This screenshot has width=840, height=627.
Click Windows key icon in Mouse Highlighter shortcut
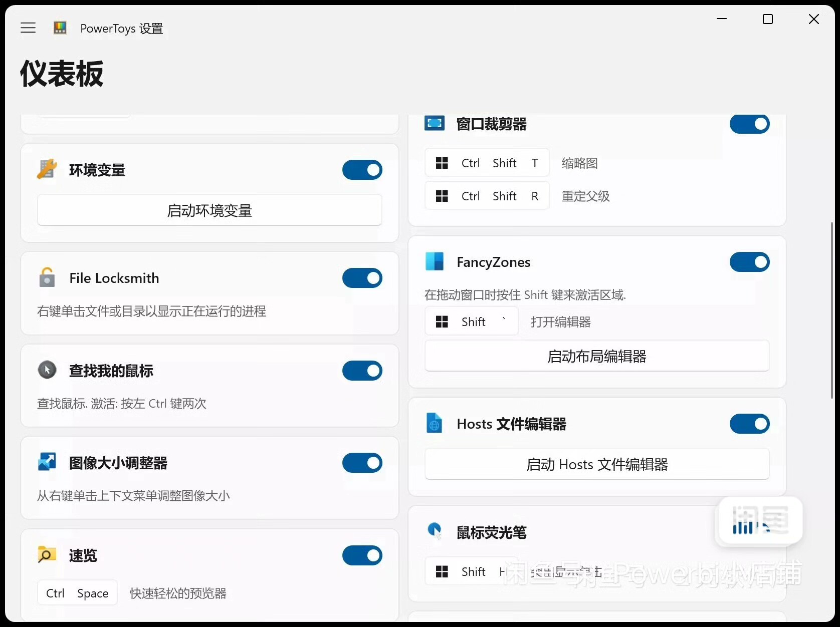[x=442, y=571]
